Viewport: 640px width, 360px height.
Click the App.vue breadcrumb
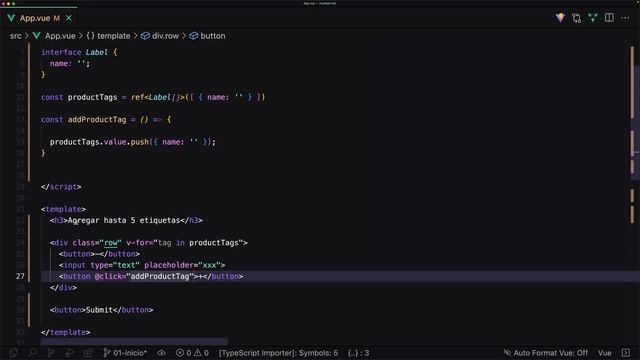click(x=60, y=36)
